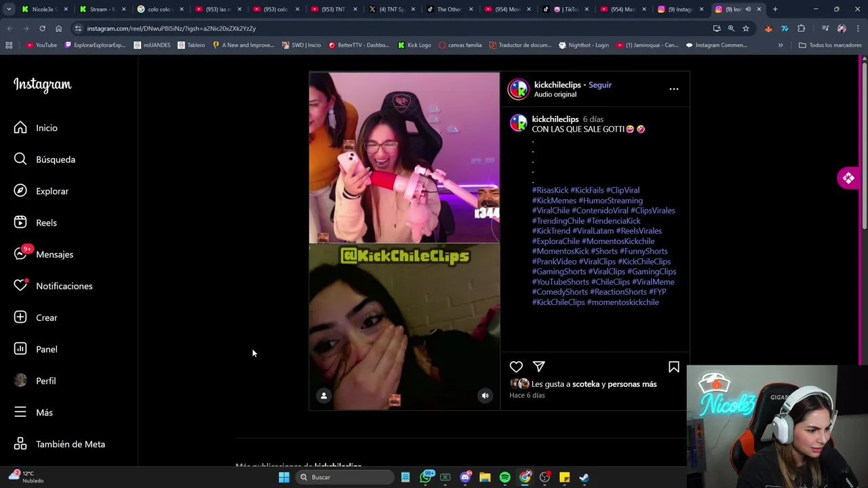The width and height of the screenshot is (868, 488).
Task: Like the reel with the heart icon
Action: coord(516,367)
